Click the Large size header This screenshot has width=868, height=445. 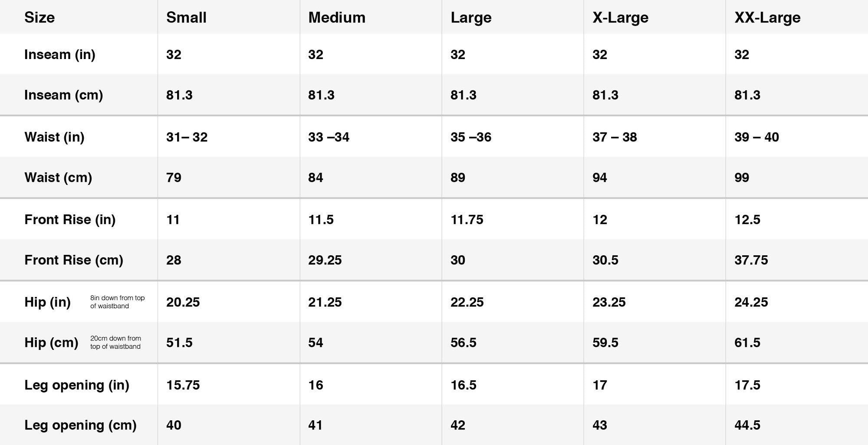(471, 18)
